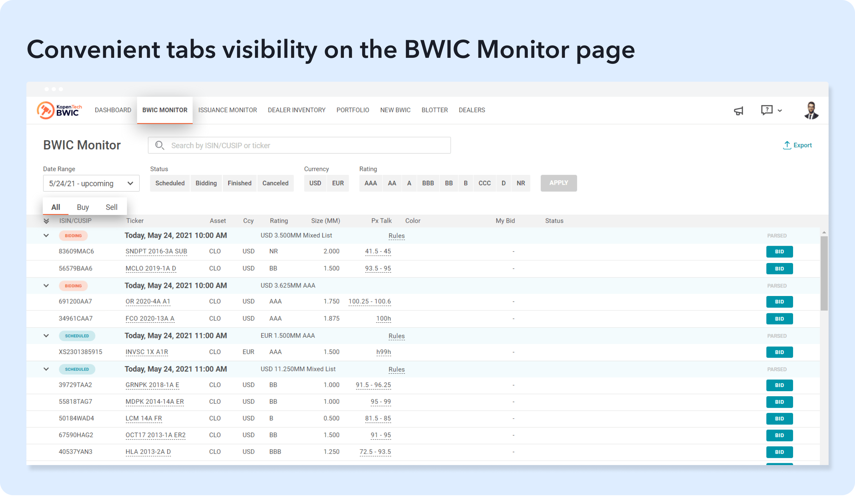Open the Date Range dropdown
Image resolution: width=855 pixels, height=504 pixels.
point(91,184)
